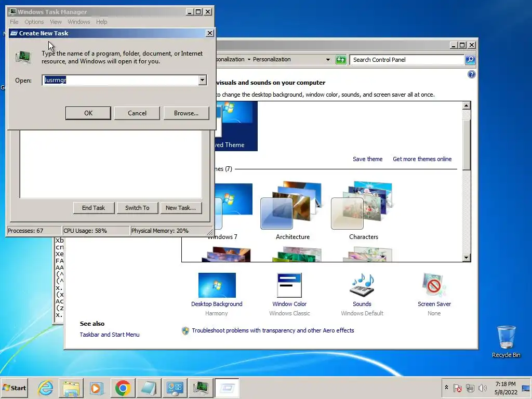This screenshot has width=532, height=399.
Task: Select the unsaved theme thumbnail
Action: [236, 126]
